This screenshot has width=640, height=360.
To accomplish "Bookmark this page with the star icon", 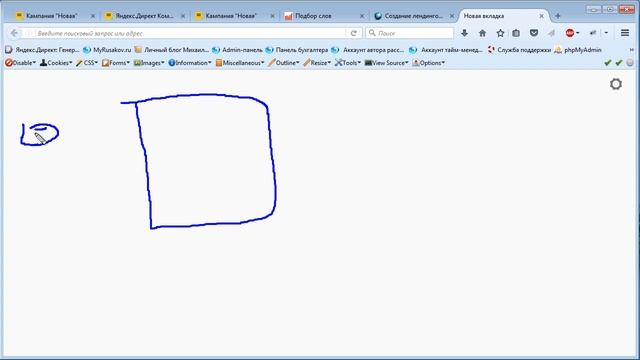I will (x=500, y=33).
